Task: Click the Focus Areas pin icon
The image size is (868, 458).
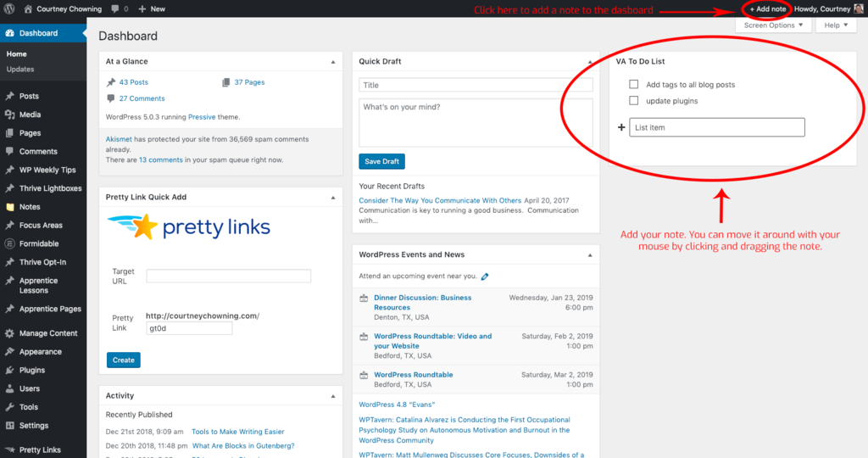Action: pos(9,226)
